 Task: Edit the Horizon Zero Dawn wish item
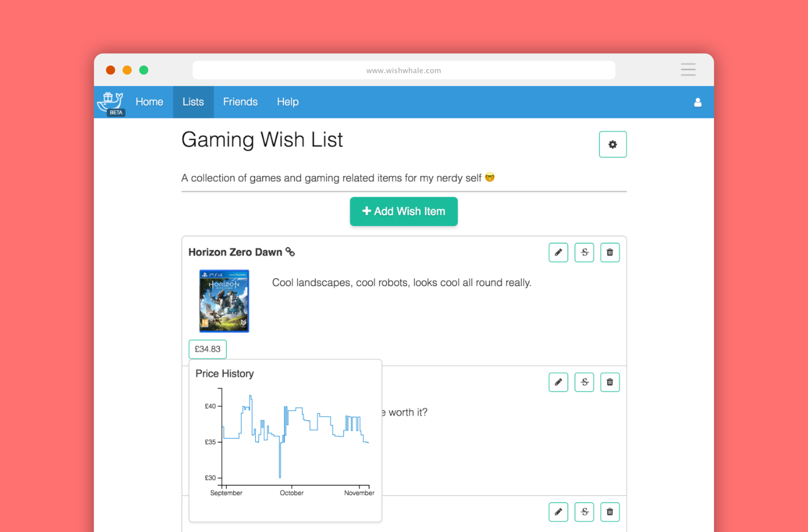point(558,252)
